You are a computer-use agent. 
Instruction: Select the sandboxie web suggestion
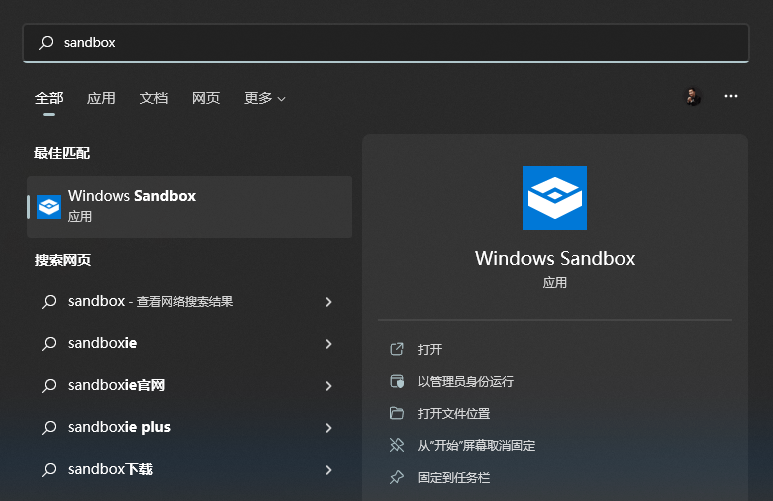187,343
